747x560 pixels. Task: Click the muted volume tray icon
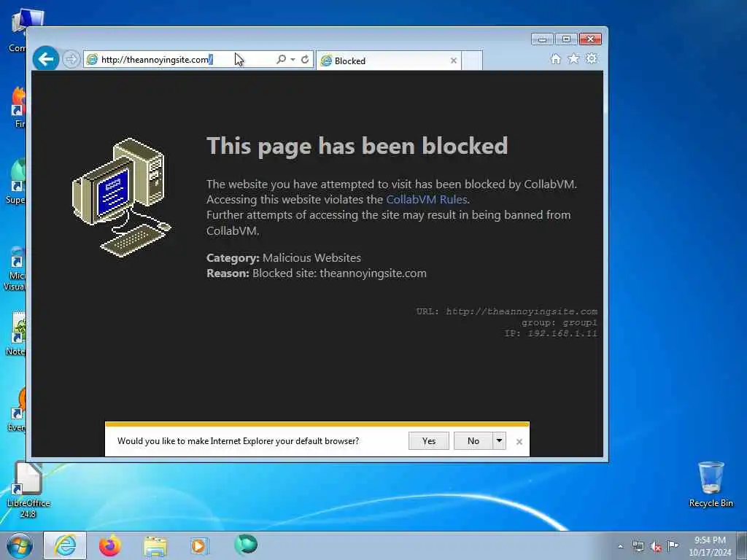[x=656, y=547]
